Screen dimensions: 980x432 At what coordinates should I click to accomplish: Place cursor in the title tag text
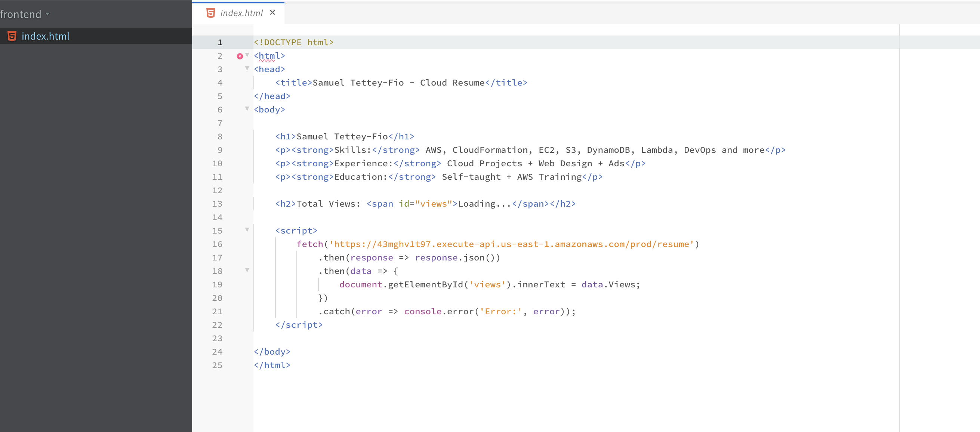tap(398, 83)
